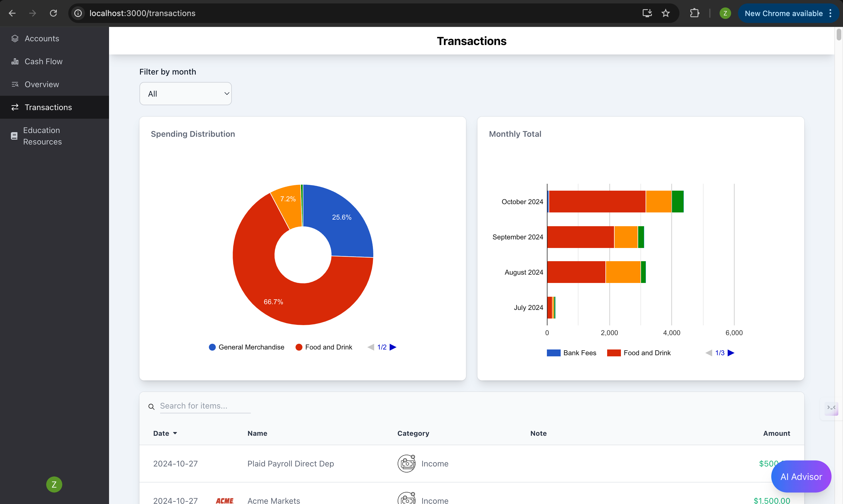Click the New Chrome available button
This screenshot has height=504, width=843.
(x=784, y=13)
